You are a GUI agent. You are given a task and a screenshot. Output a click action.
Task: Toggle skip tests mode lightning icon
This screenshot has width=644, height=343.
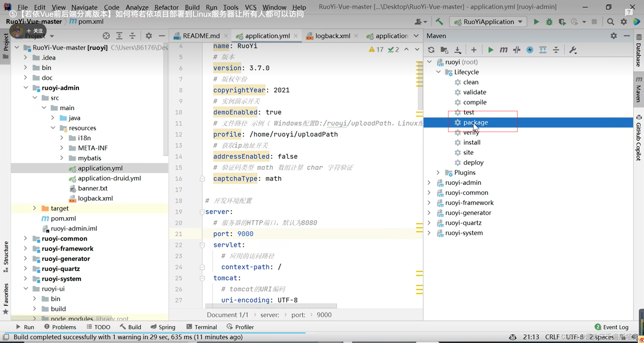click(x=530, y=50)
